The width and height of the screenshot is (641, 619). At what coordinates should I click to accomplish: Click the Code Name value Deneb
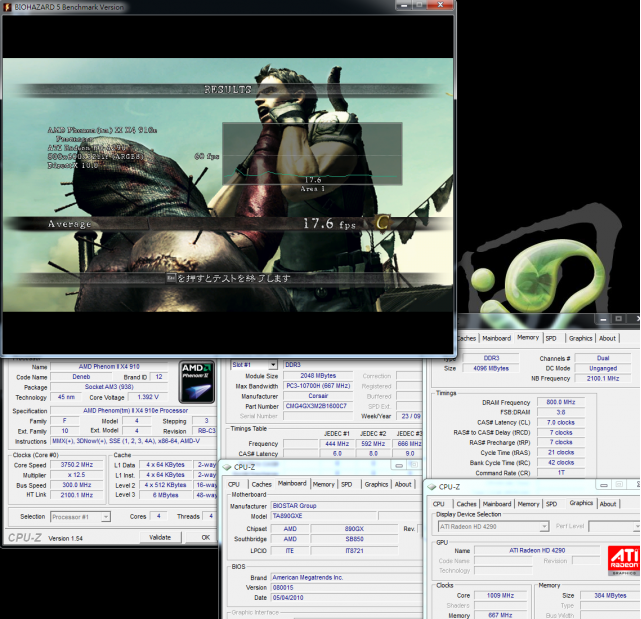[x=81, y=377]
